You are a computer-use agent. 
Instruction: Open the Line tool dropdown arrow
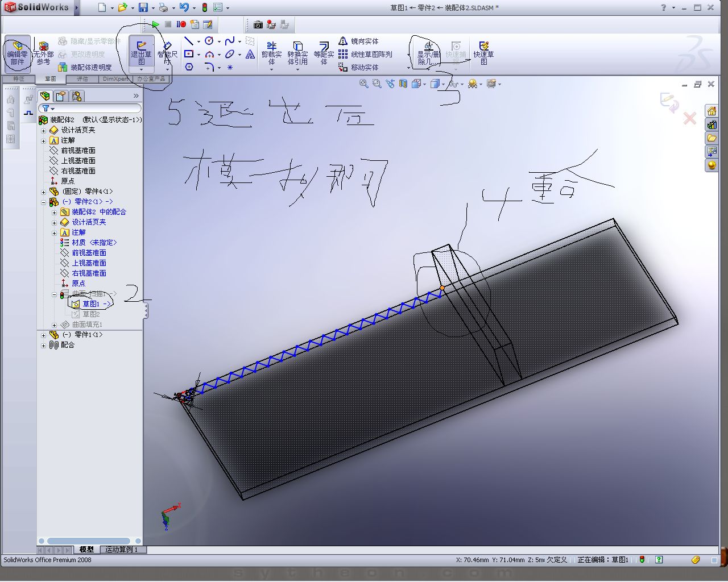pyautogui.click(x=198, y=41)
